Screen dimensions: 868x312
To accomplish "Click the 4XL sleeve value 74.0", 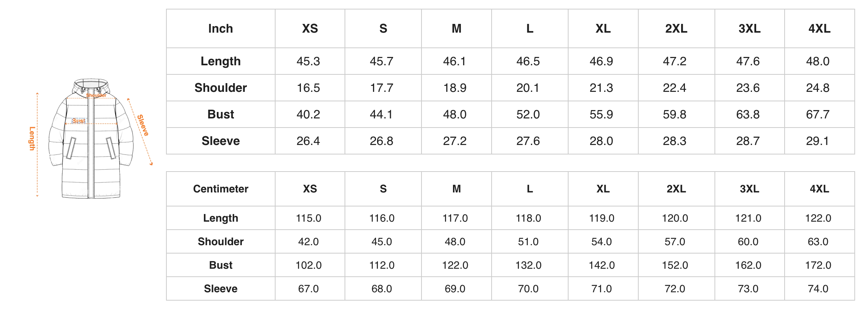I will click(x=818, y=288).
